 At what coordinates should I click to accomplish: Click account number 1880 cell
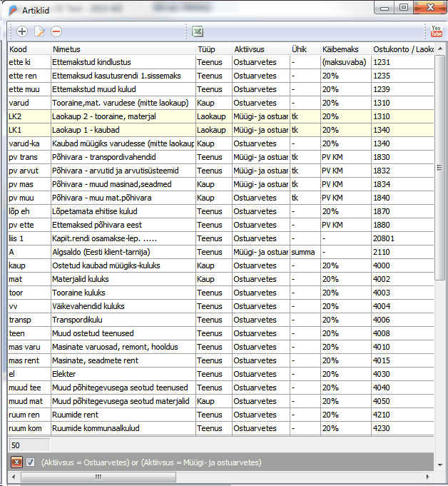click(x=402, y=225)
